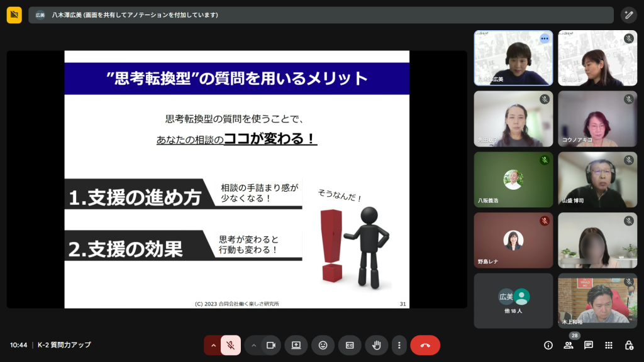Image resolution: width=644 pixels, height=362 pixels.
Task: Show the people panel
Action: click(x=569, y=345)
